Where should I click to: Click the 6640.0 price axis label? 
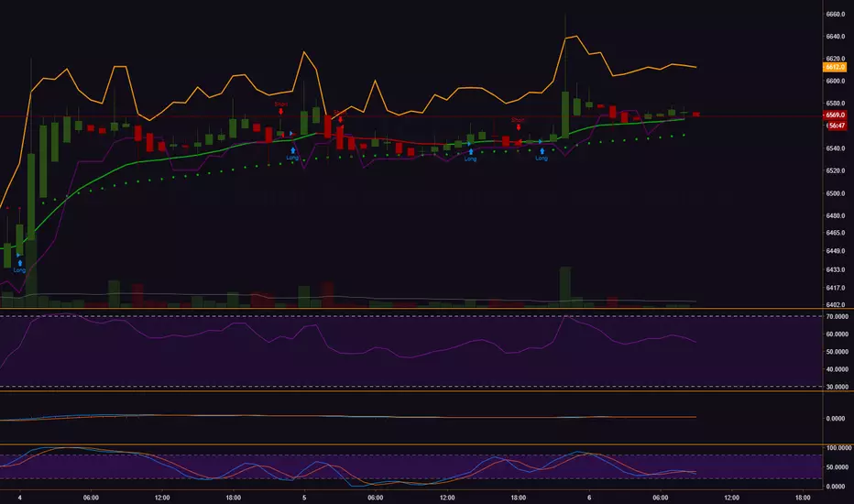pyautogui.click(x=836, y=37)
